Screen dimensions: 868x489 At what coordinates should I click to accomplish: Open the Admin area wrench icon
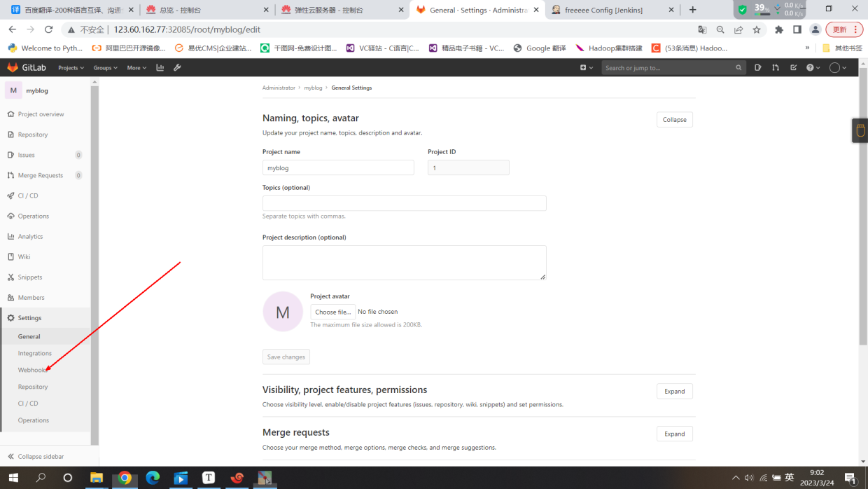pyautogui.click(x=177, y=68)
